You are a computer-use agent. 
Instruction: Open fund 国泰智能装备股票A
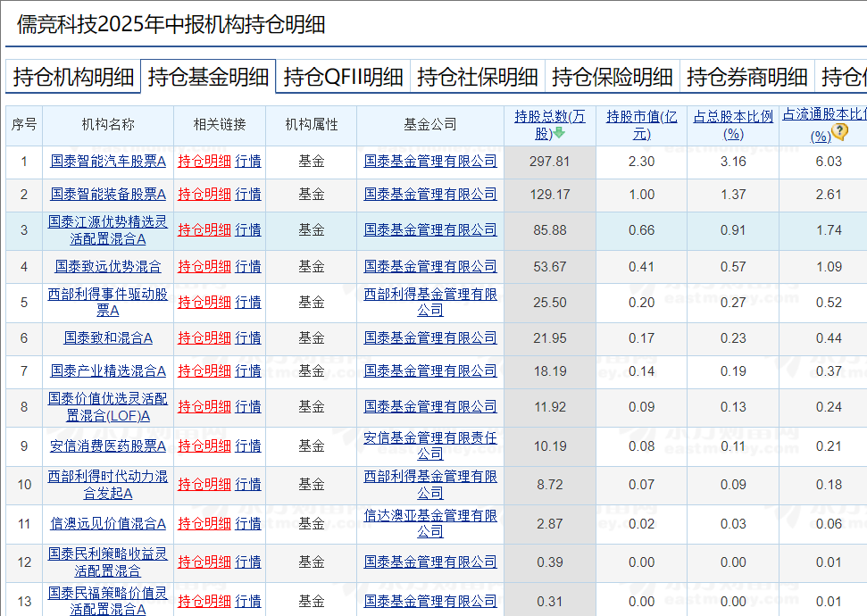(108, 195)
